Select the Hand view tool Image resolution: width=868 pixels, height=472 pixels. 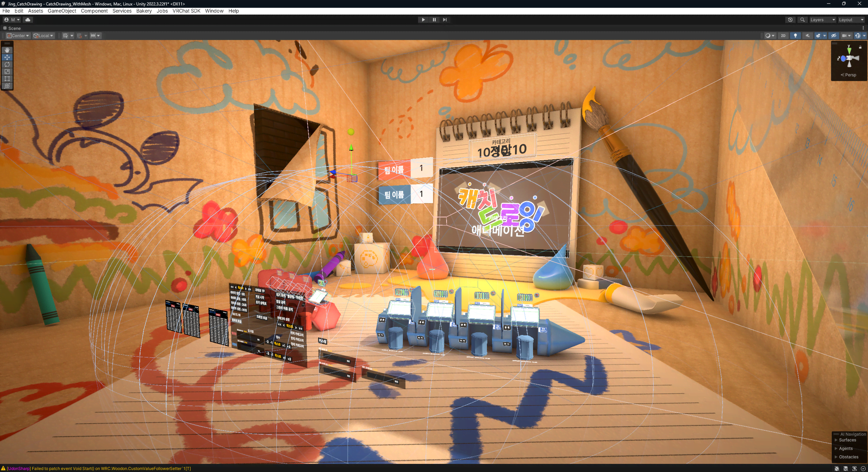pos(7,50)
